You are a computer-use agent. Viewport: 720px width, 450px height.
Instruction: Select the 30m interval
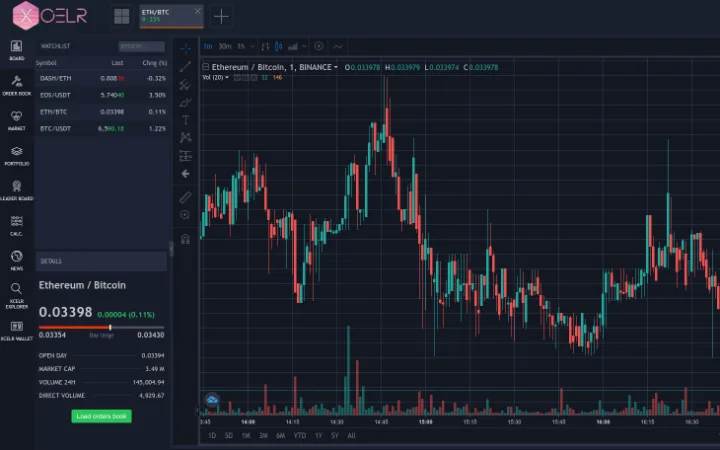[x=225, y=46]
